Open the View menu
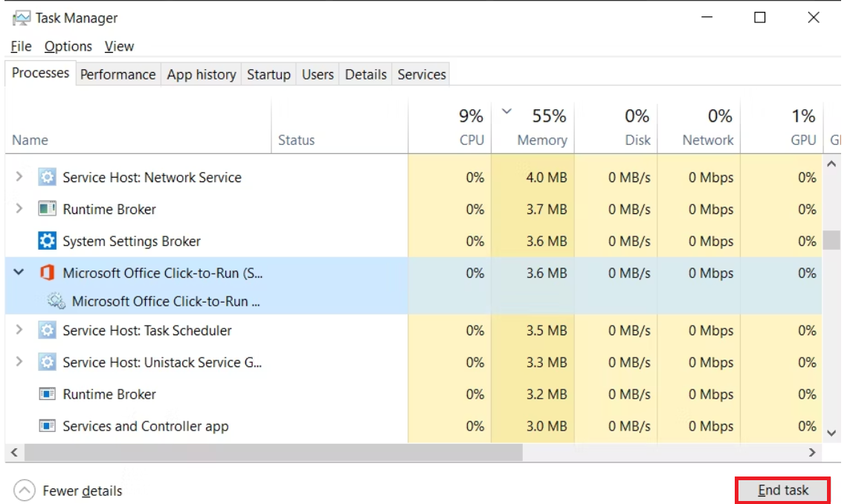 [x=119, y=46]
